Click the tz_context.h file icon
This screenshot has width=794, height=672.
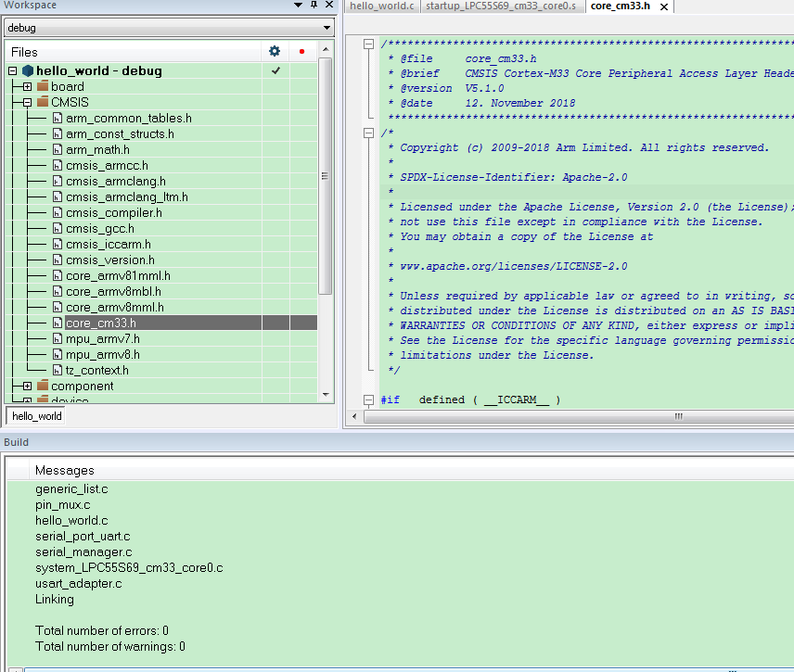(x=58, y=371)
